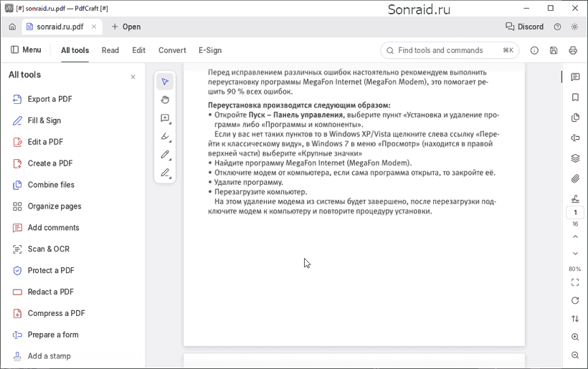Open Fill & Sign tool
This screenshot has width=588, height=369.
click(37, 120)
